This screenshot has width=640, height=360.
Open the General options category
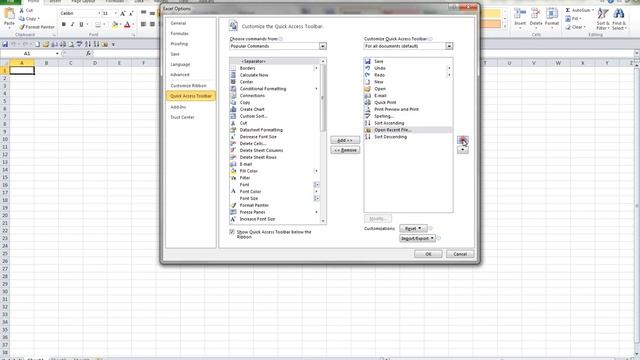pos(178,23)
